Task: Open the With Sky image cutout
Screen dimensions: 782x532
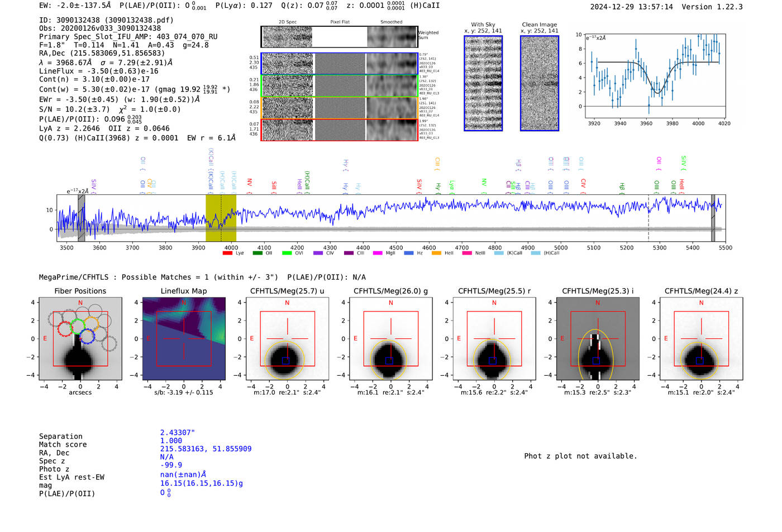Action: coord(483,83)
